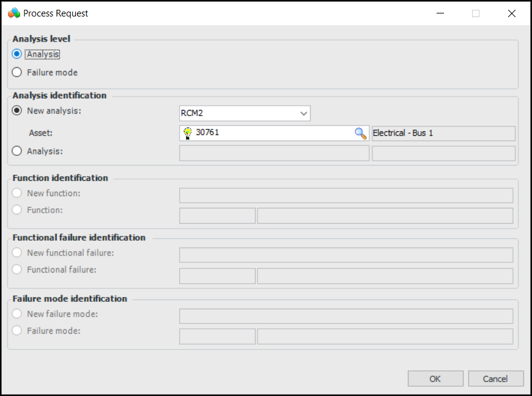Image resolution: width=532 pixels, height=396 pixels.
Task: Click the Electrical - Bus 1 description field
Action: pos(443,133)
